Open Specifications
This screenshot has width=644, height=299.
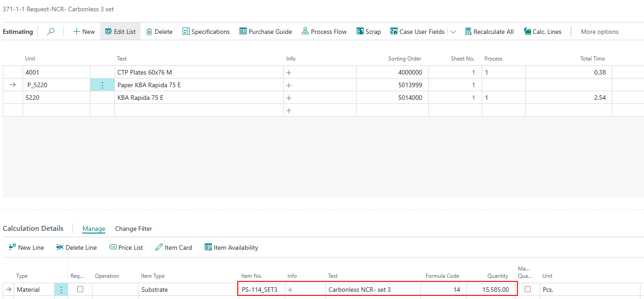[206, 32]
